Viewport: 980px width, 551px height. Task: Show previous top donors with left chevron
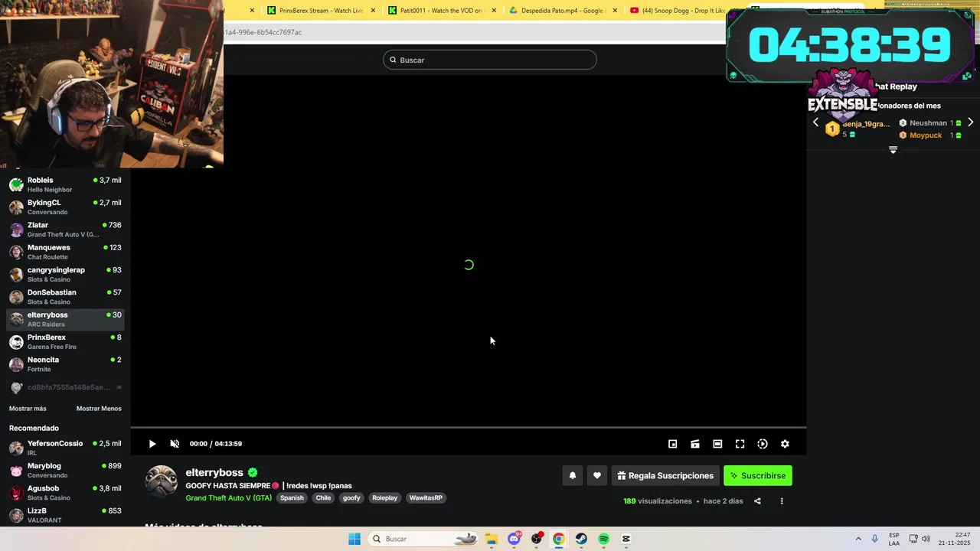[815, 122]
